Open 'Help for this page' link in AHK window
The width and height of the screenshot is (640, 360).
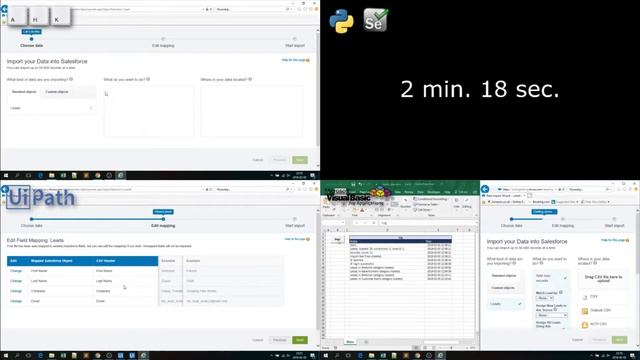(295, 60)
